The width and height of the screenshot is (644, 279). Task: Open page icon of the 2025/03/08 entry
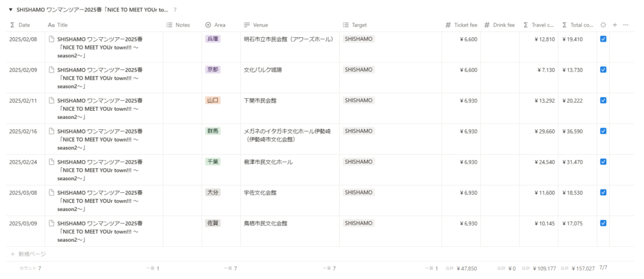(52, 193)
